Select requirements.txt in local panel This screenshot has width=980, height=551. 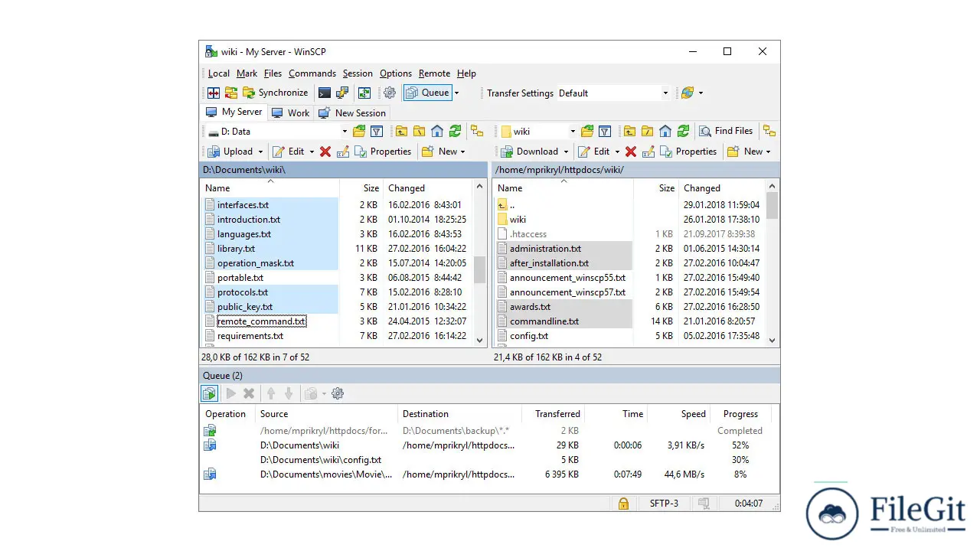click(250, 336)
